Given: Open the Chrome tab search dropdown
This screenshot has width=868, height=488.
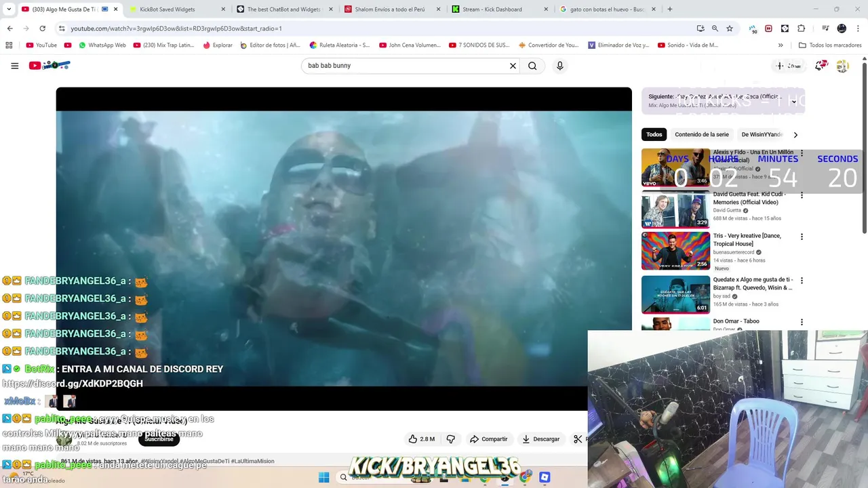Looking at the screenshot, I should [9, 9].
